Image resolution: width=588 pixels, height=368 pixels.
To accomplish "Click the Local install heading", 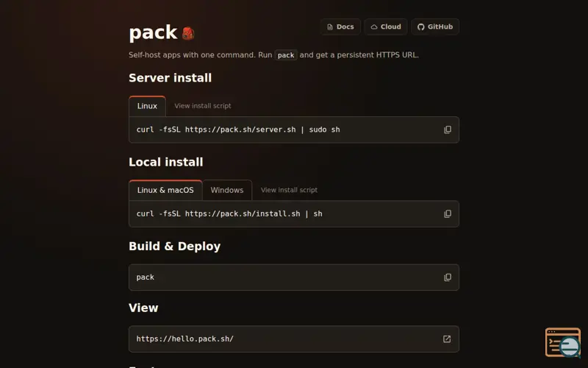I will tap(166, 162).
